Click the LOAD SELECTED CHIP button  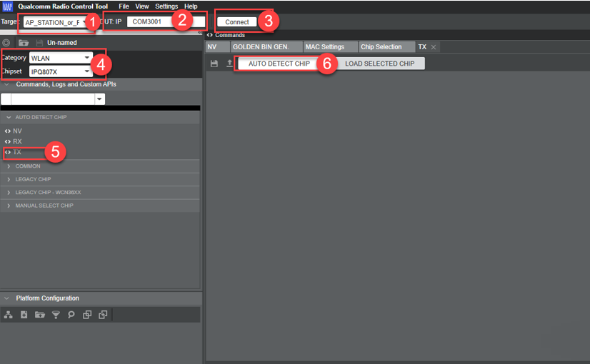coord(380,64)
